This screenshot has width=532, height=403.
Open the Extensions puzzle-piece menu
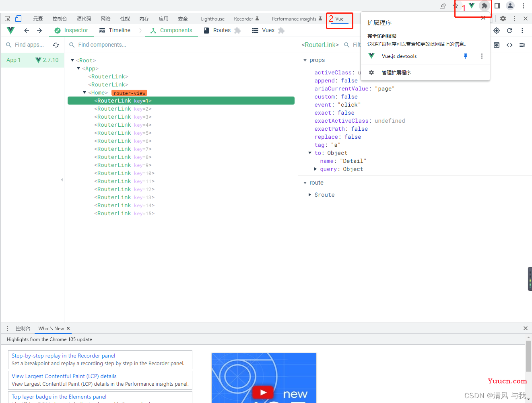(485, 6)
